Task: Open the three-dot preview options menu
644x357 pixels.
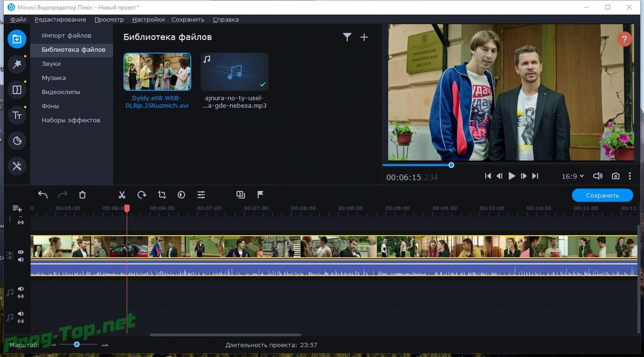Action: [630, 176]
